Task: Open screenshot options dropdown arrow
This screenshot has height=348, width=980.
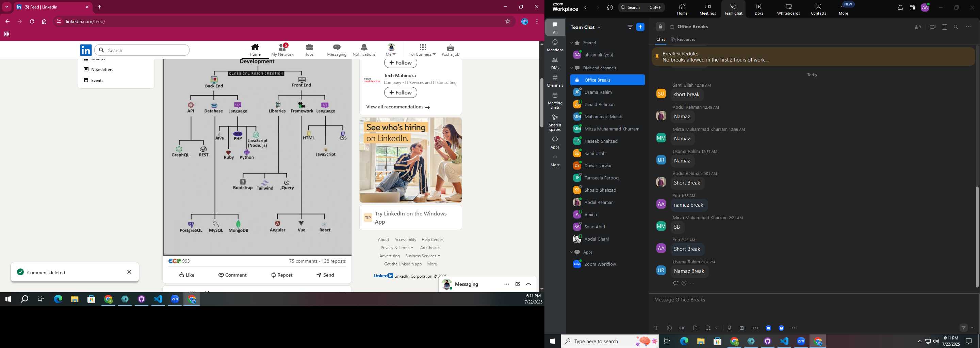Action: coord(716,328)
